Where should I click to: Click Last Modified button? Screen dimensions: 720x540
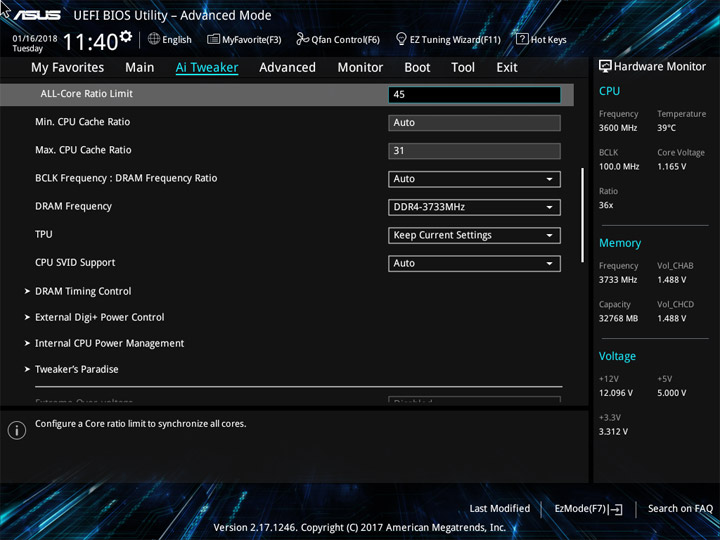tap(500, 509)
